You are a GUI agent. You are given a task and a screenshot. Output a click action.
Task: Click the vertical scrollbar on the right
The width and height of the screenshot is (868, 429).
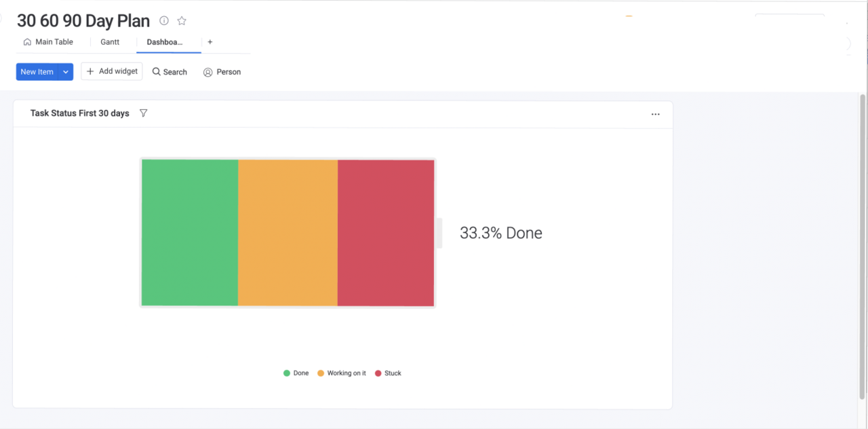(863, 244)
